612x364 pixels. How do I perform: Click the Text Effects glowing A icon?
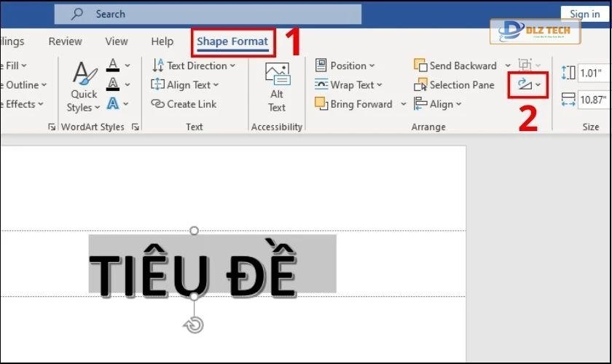tap(112, 104)
